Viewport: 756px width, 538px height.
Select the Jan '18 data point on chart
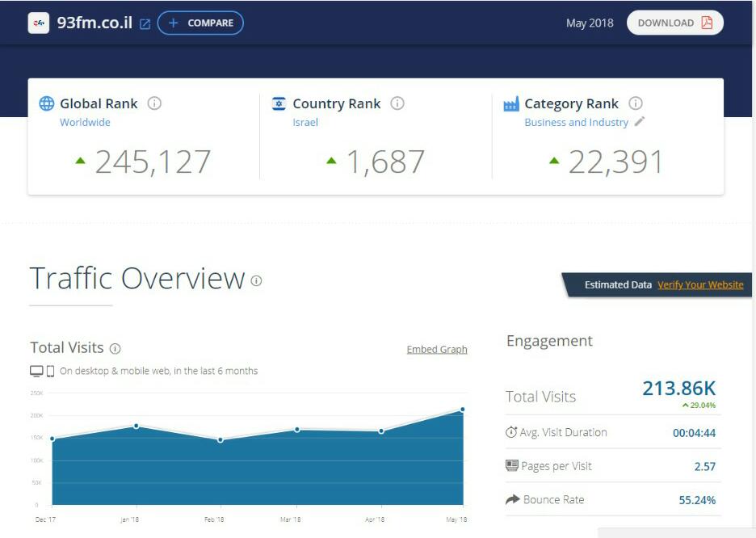(136, 426)
